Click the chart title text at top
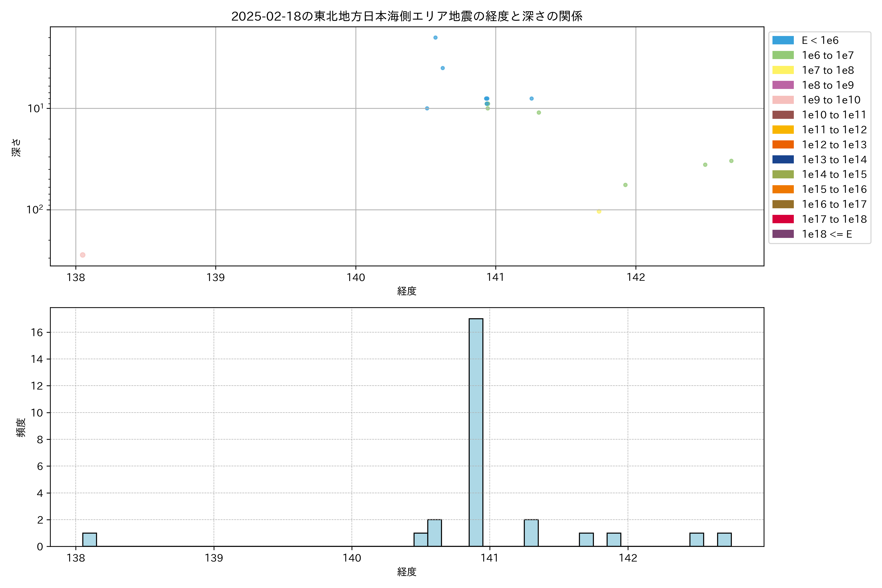 point(406,16)
